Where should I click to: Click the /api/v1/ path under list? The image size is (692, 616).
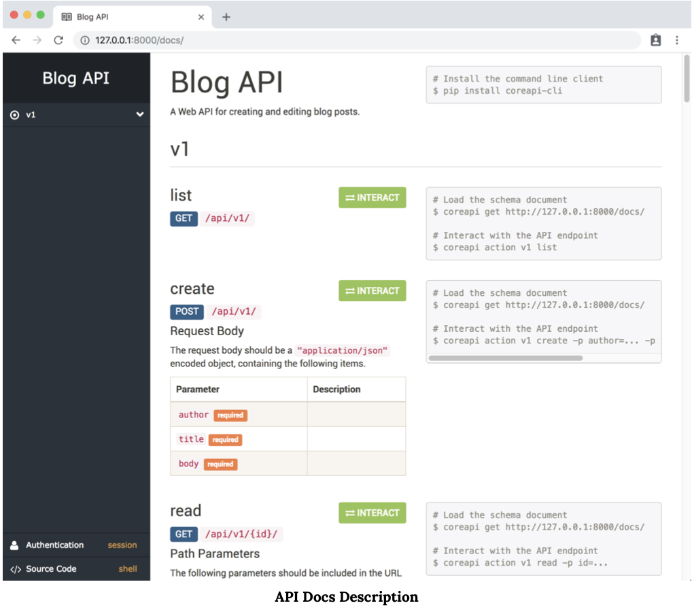pos(227,218)
